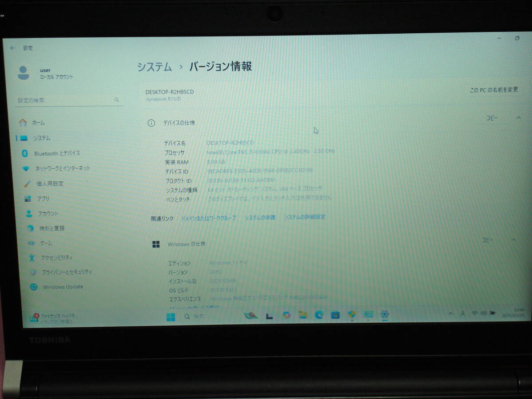Click the restore window button
This screenshot has width=532, height=399.
click(517, 39)
